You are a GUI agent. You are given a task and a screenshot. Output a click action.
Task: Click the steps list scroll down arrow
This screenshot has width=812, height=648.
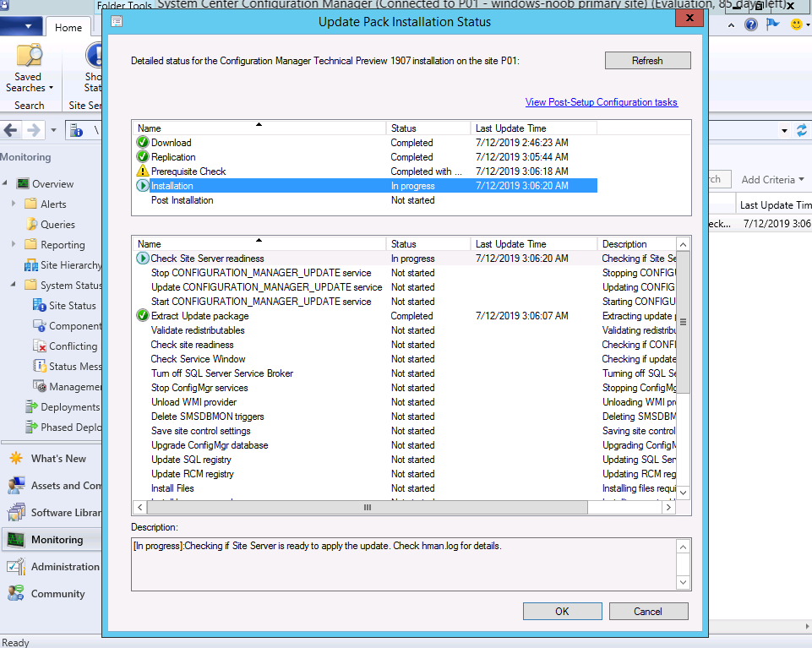coord(683,493)
